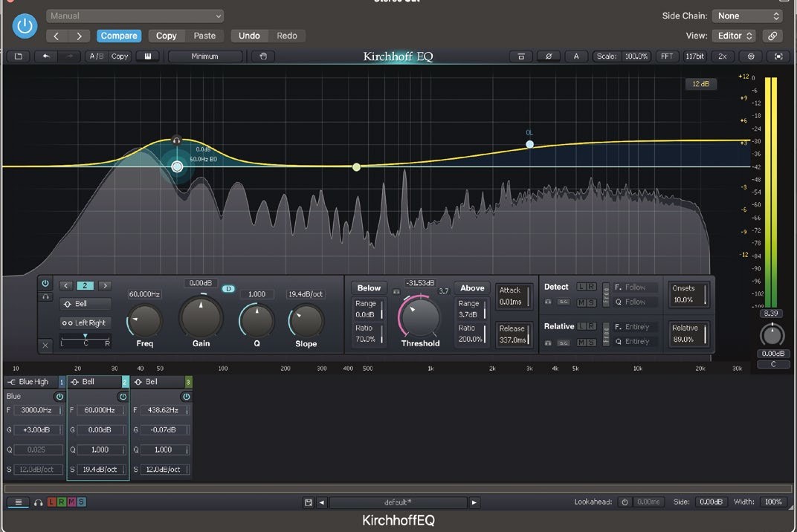Viewport: 797px width, 532px height.
Task: Click the red L channel button
Action: (x=51, y=502)
